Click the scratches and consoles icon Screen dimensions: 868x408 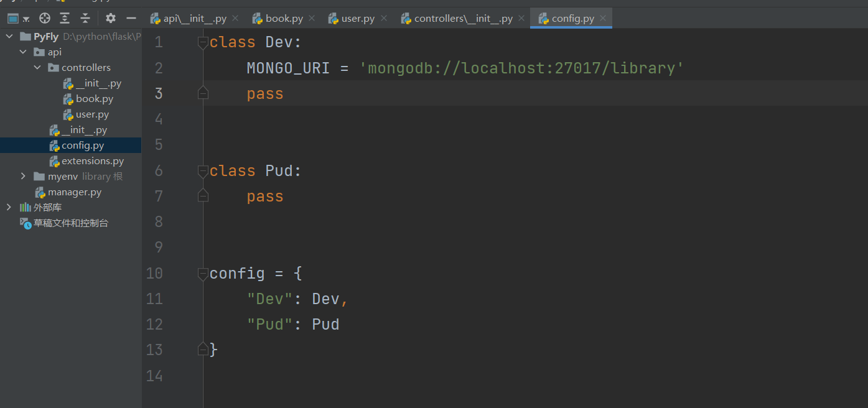tap(26, 223)
